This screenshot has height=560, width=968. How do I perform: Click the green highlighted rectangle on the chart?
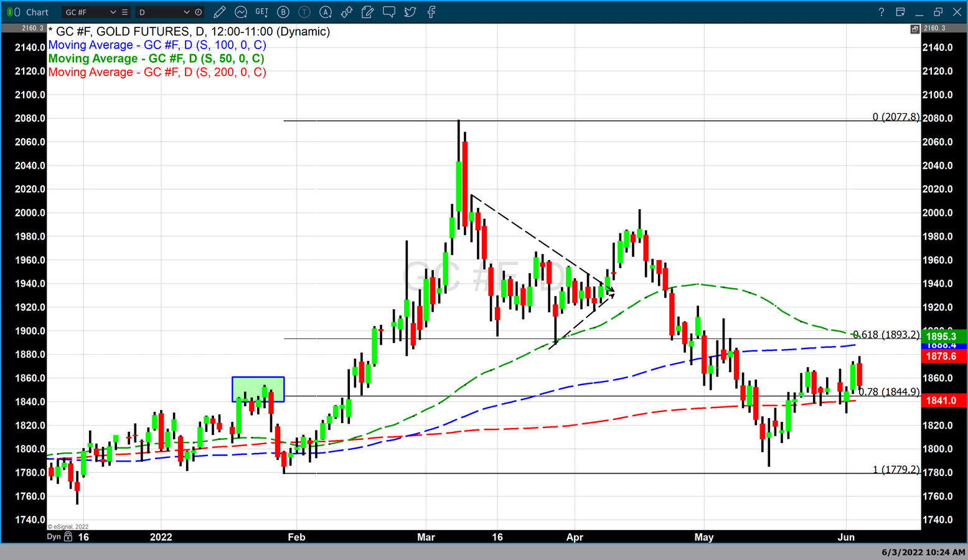tap(258, 389)
